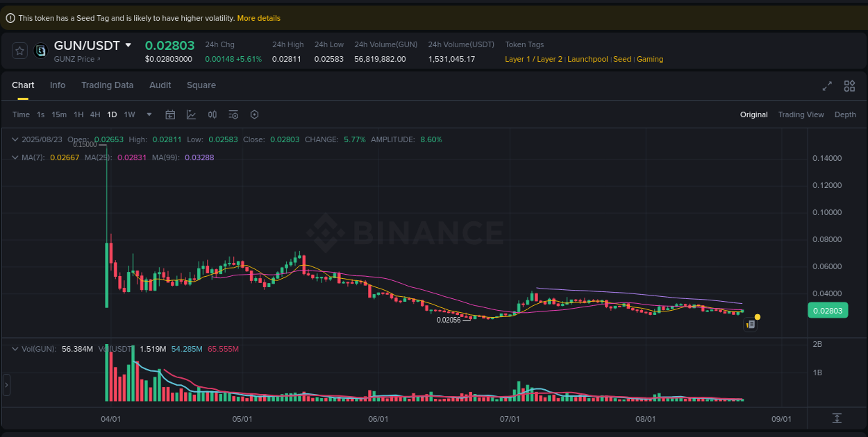Open the extra timeframe intervals dropdown arrow

click(149, 114)
